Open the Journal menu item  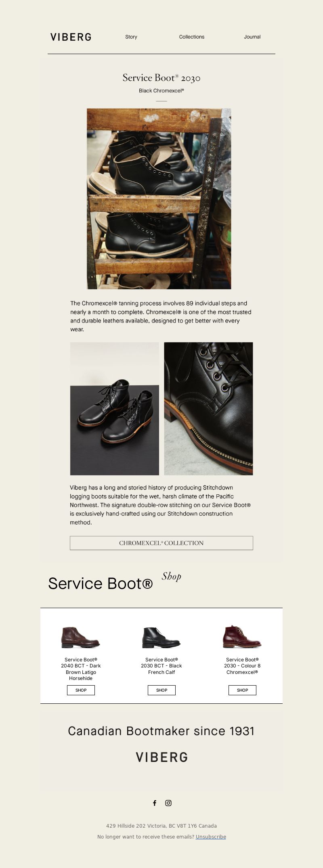point(252,37)
